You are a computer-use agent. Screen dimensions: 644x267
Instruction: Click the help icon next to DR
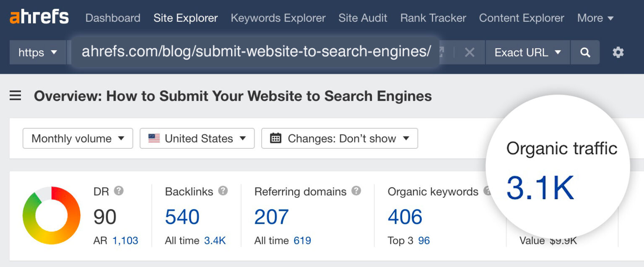click(x=118, y=192)
